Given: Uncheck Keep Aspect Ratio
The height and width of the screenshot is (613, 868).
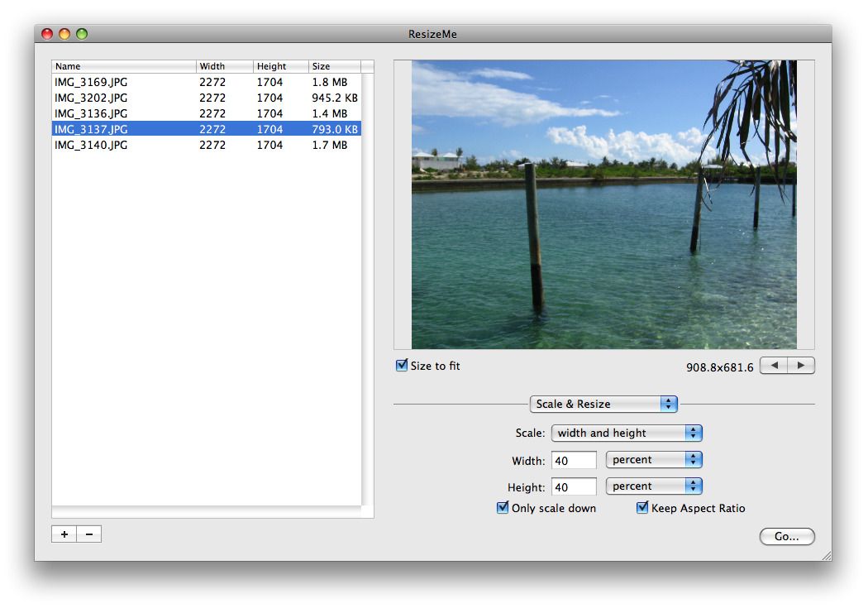Looking at the screenshot, I should tap(642, 508).
